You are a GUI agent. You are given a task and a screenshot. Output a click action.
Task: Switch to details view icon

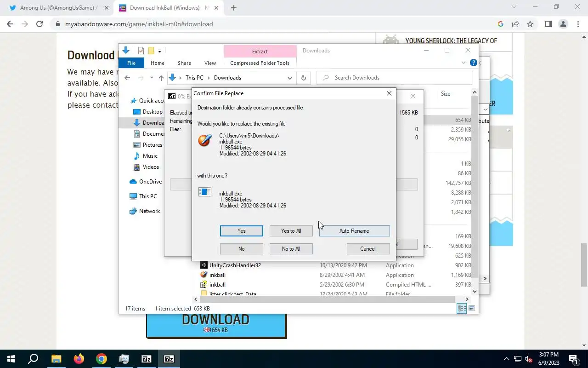click(x=462, y=309)
